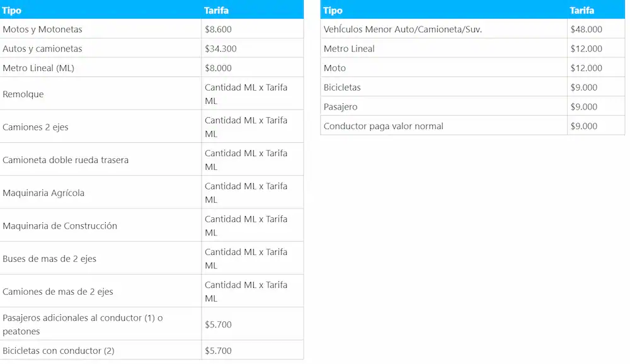The width and height of the screenshot is (630, 364).
Task: Select Conductor paga valor normal row
Action: tap(472, 126)
